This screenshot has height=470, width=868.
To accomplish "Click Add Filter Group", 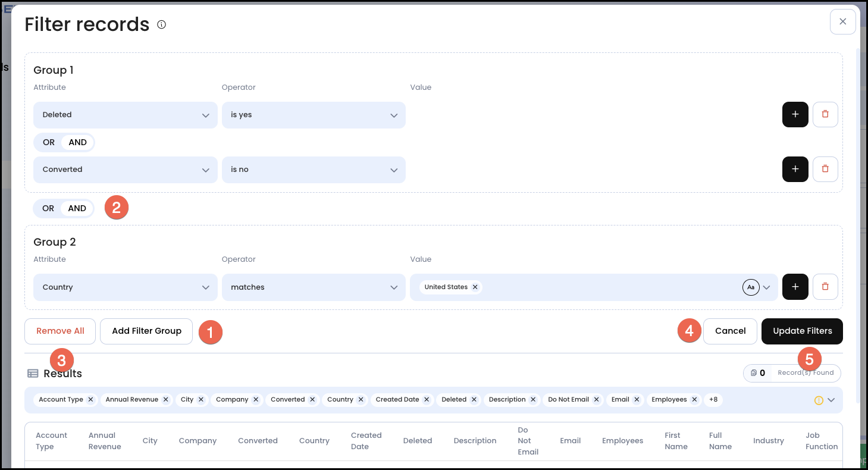I will (x=146, y=331).
